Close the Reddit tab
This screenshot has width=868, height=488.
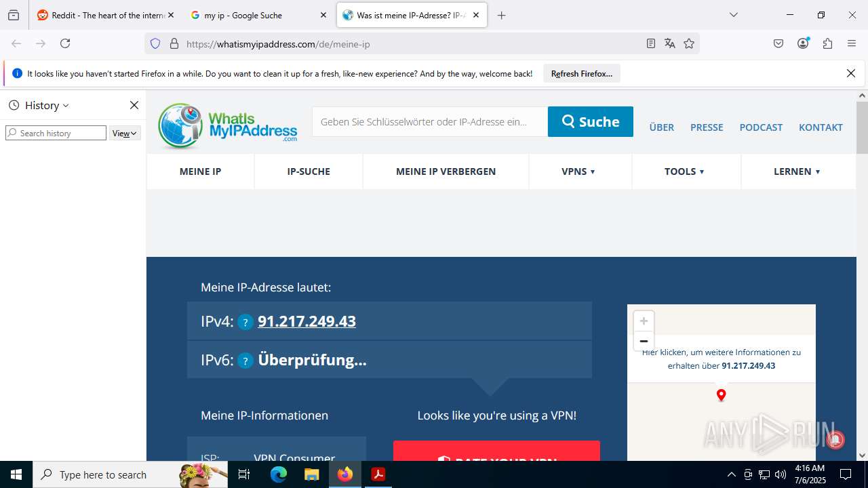[x=170, y=15]
